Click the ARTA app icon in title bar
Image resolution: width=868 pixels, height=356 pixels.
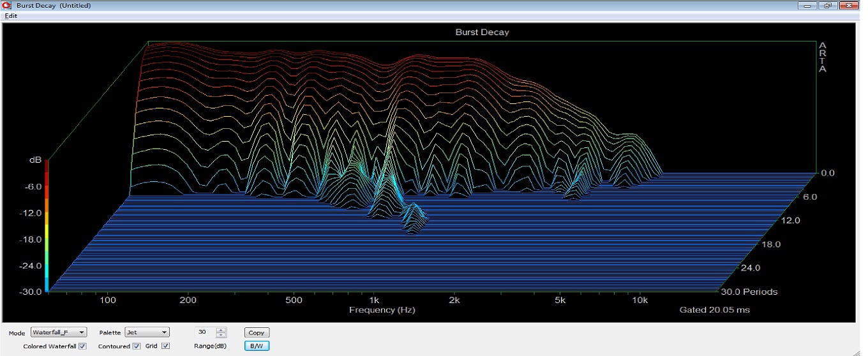tap(6, 6)
